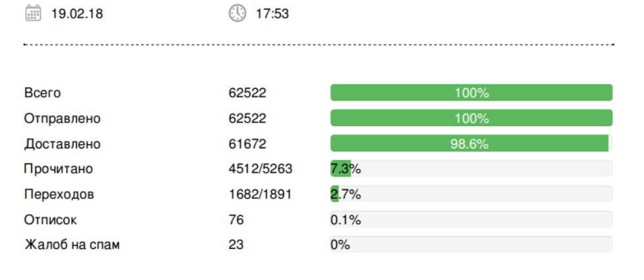Click the calendar icon beside the date

pyautogui.click(x=33, y=13)
